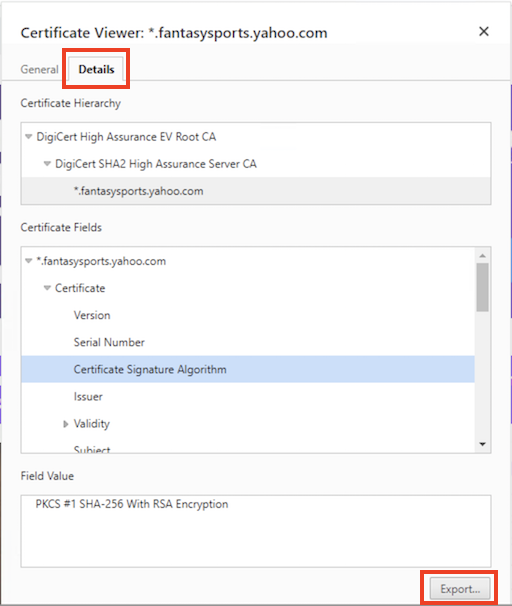The width and height of the screenshot is (512, 606).
Task: Click the PKCS #1 SHA-256 With RSA Encryption value
Action: click(132, 504)
